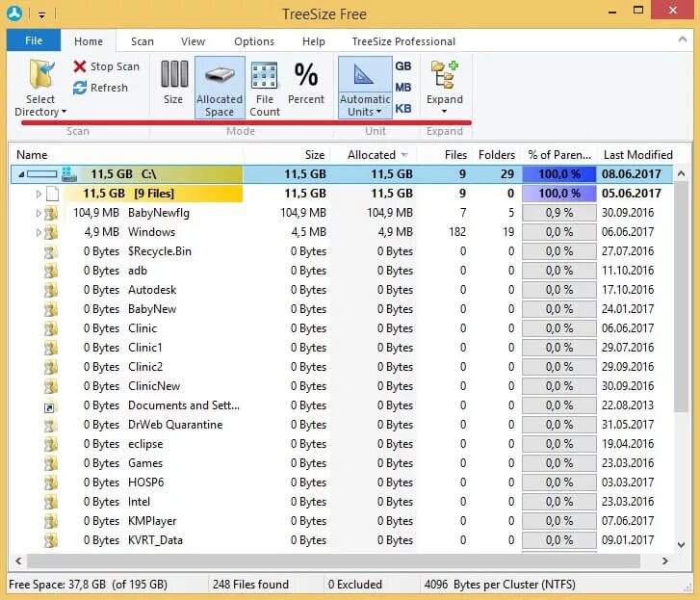Click the adb folder icon
Screen dimensions: 700x600
50,271
